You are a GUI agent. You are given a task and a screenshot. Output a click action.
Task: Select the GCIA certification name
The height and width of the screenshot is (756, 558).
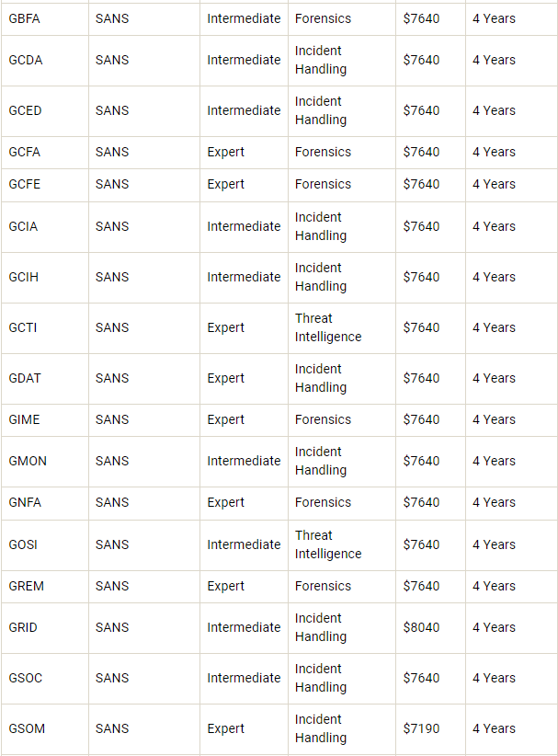tap(23, 226)
